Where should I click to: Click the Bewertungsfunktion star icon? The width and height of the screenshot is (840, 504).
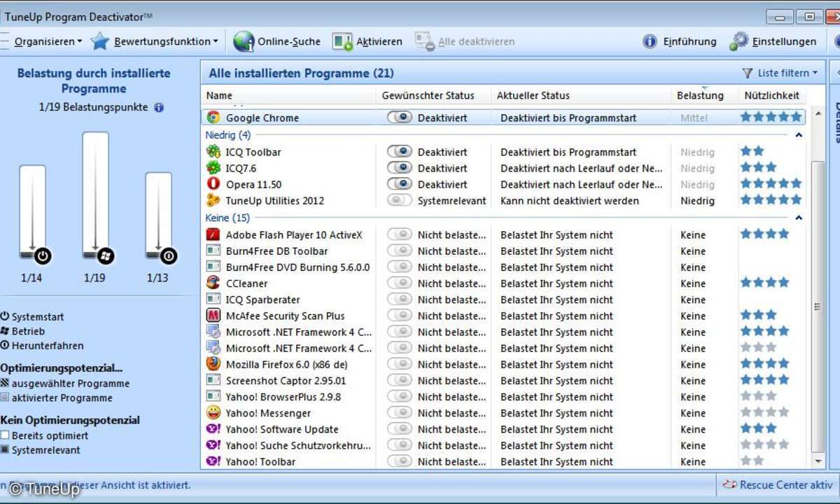pyautogui.click(x=100, y=41)
